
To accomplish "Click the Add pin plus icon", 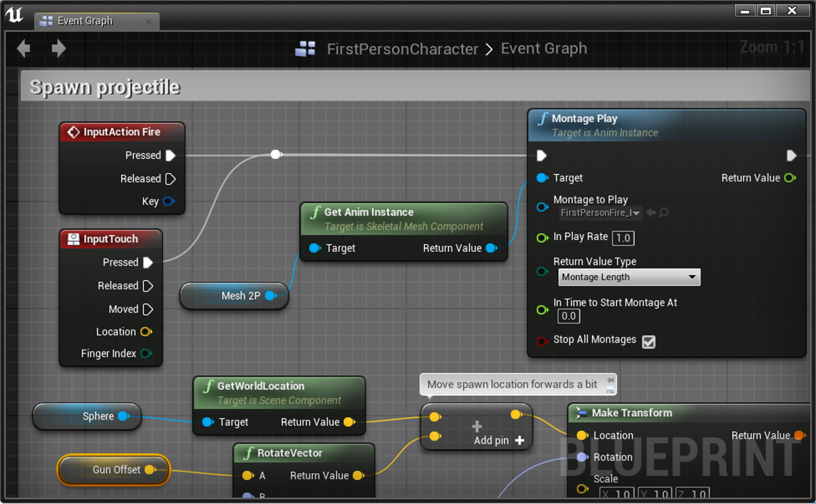I will 520,441.
